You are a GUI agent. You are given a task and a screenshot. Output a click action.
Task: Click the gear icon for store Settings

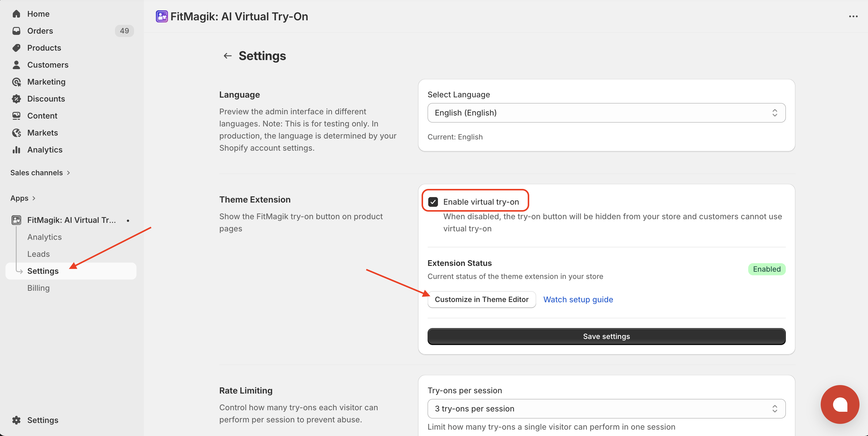pos(16,420)
